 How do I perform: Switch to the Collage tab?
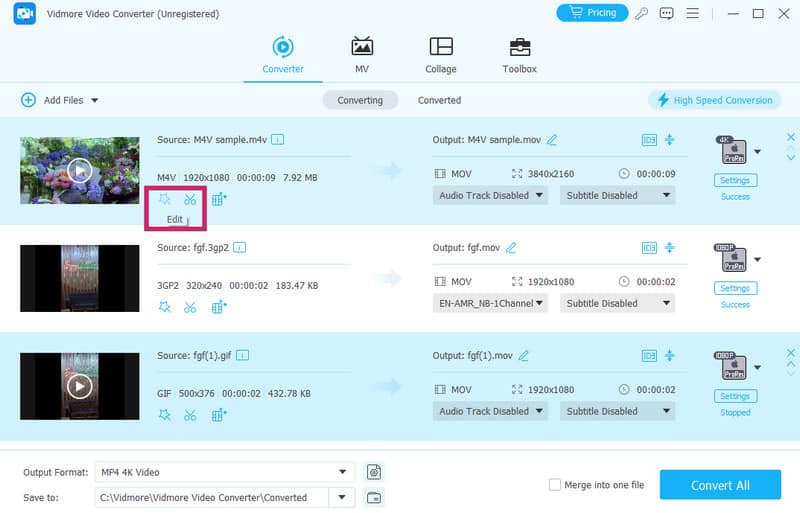pyautogui.click(x=440, y=55)
